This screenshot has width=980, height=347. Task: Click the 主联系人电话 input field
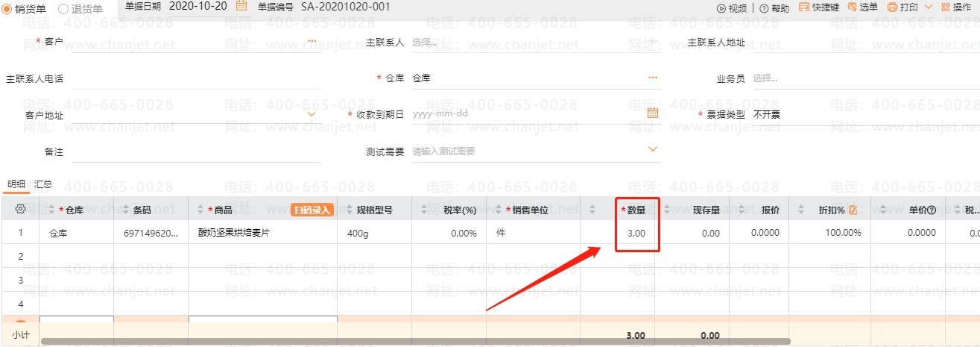point(196,78)
